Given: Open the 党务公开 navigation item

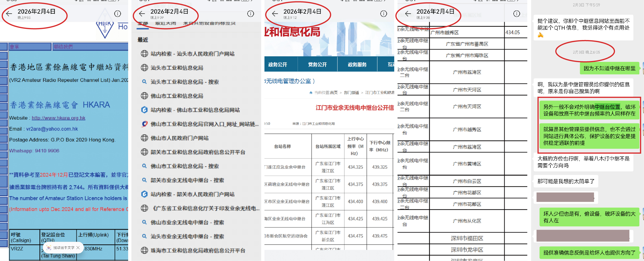Looking at the screenshot, I should 317,64.
